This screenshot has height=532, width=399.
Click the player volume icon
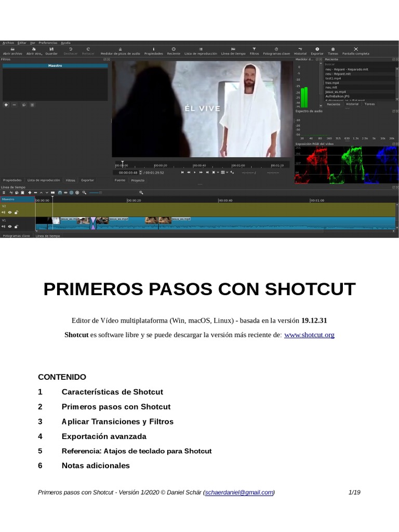232,172
